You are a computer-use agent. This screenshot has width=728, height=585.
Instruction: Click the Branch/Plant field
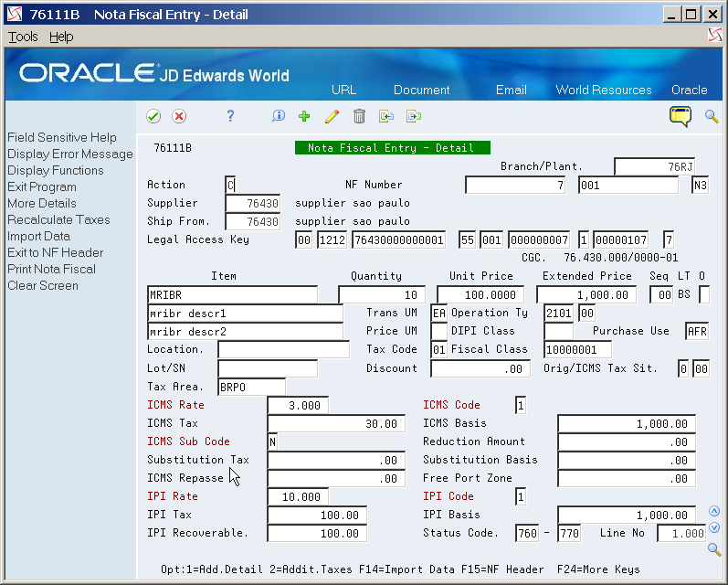point(655,166)
